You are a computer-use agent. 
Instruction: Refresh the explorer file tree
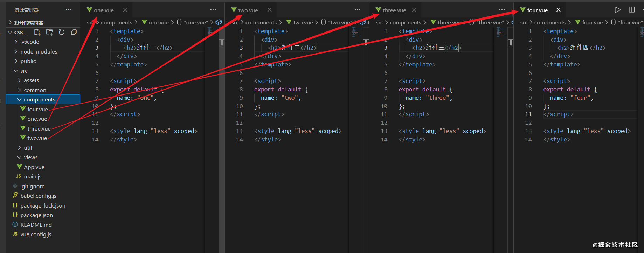[62, 32]
